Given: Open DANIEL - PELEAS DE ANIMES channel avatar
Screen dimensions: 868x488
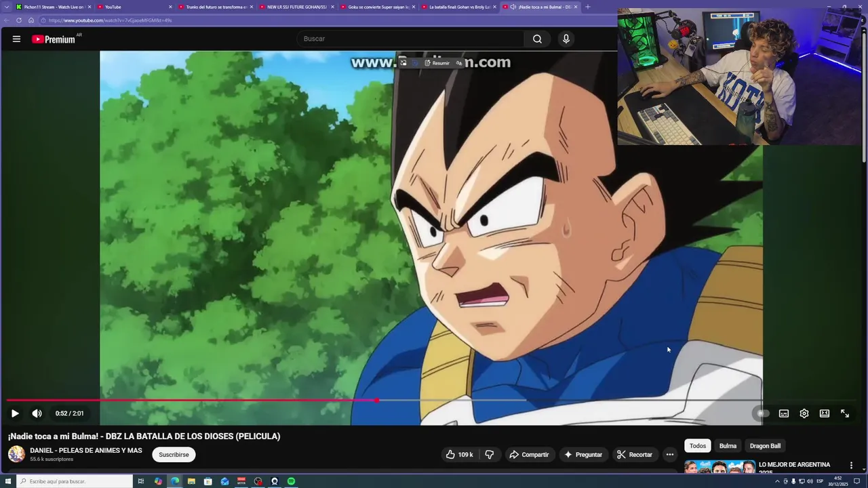Looking at the screenshot, I should (x=16, y=454).
